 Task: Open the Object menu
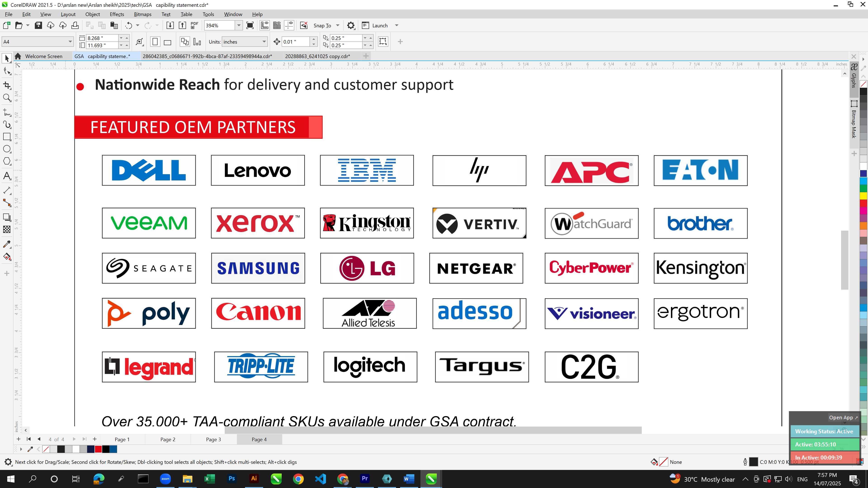[x=93, y=14]
